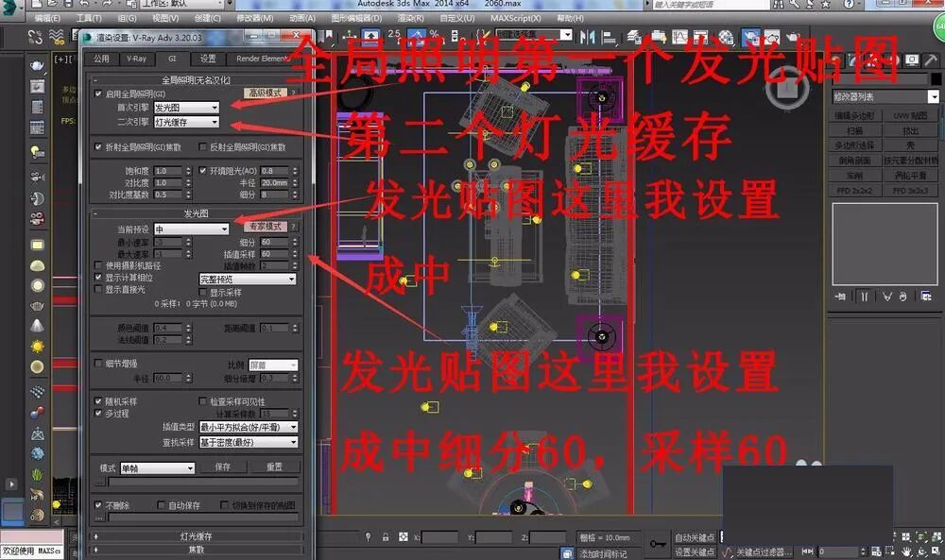Toggle 启用全局照明(GI) checkbox

98,93
